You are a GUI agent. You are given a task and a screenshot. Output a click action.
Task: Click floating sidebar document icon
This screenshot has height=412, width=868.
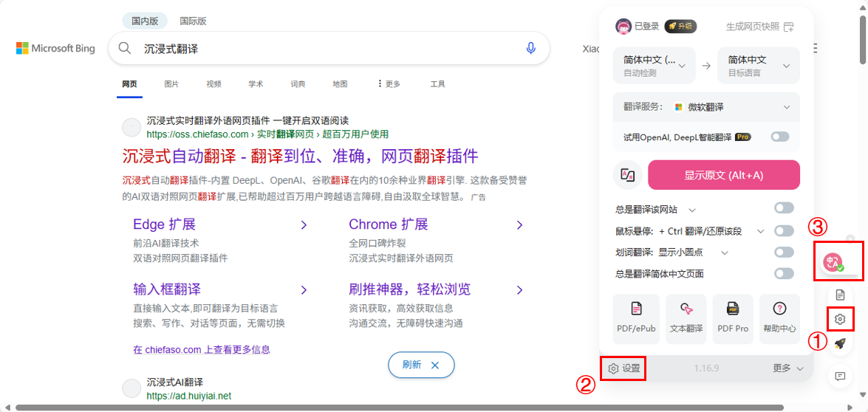840,294
